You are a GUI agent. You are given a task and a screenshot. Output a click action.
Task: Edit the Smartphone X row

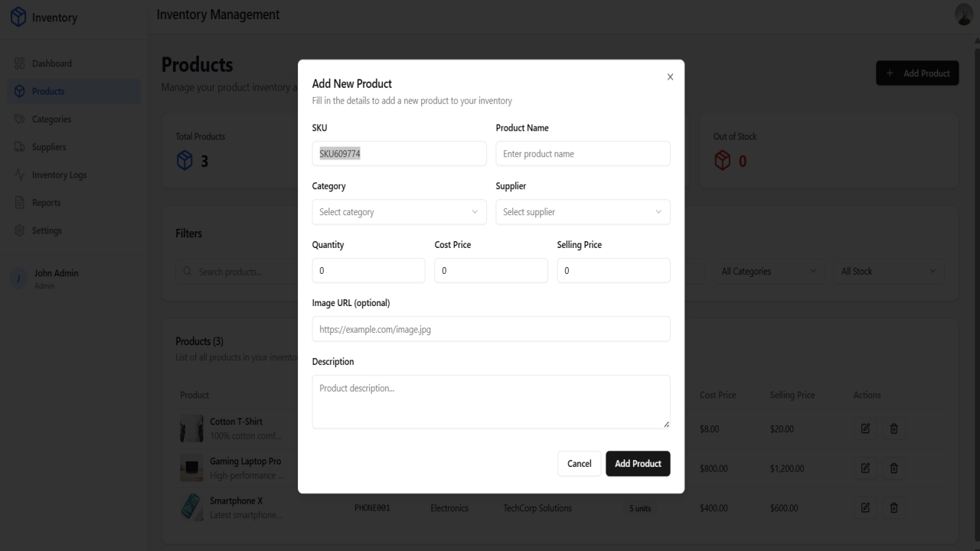[x=865, y=507]
